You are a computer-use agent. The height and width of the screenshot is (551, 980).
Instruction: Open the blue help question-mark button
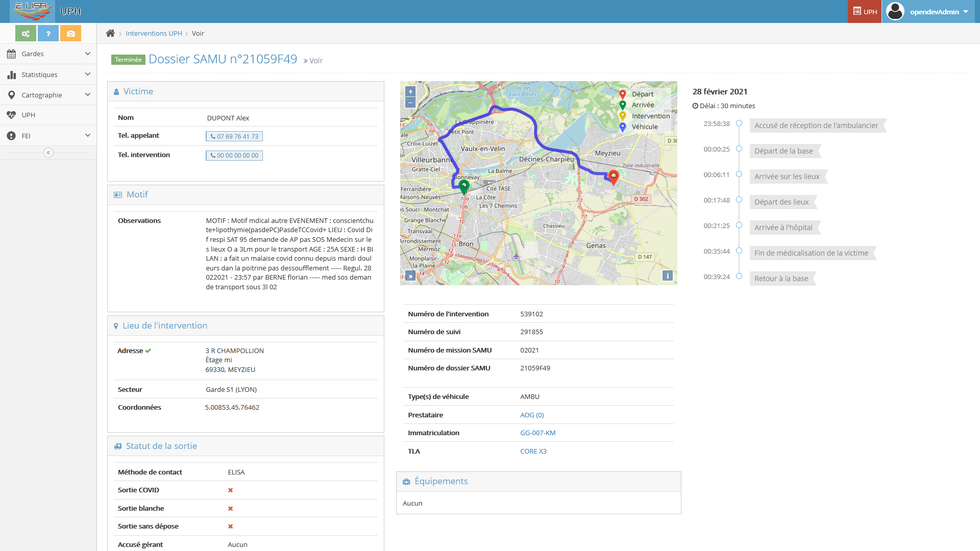coord(48,34)
